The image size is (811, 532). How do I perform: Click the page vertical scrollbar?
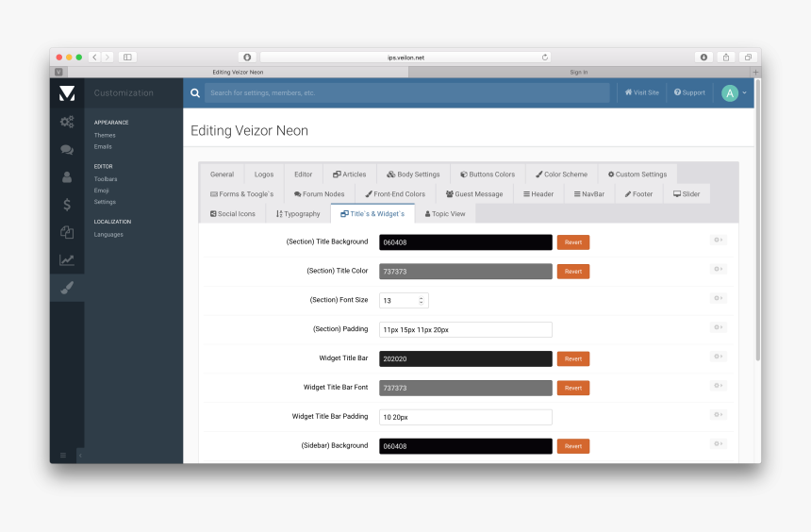point(758,220)
